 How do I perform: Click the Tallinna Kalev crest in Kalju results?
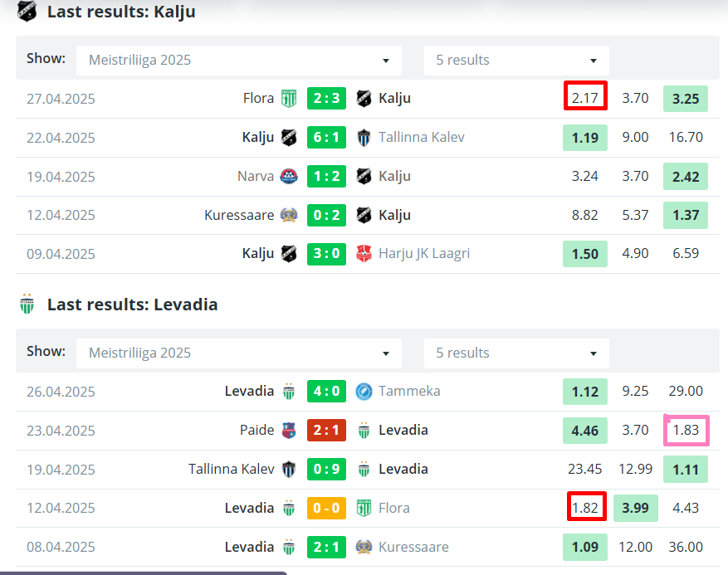click(x=364, y=138)
